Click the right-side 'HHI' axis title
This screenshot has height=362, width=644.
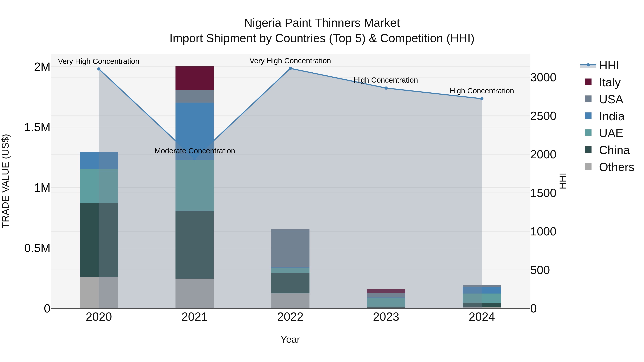(563, 181)
